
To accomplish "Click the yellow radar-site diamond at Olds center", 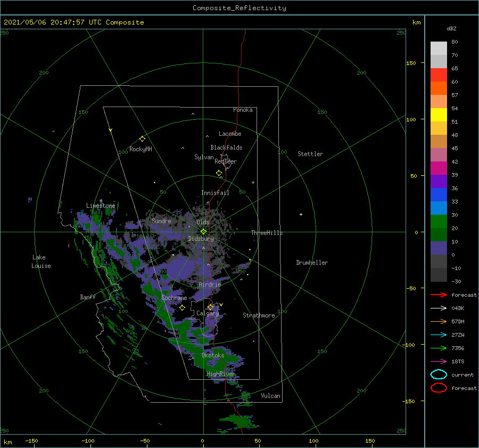I will click(203, 232).
